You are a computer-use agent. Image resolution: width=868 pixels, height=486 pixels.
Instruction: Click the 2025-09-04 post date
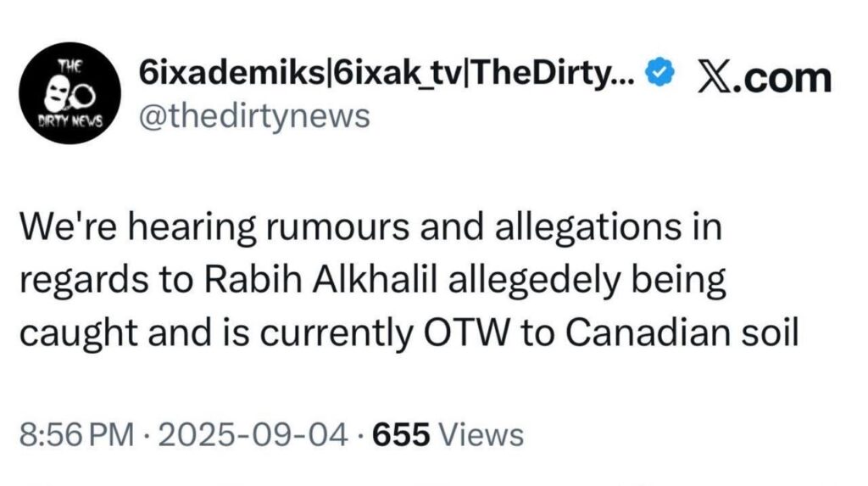pyautogui.click(x=253, y=434)
